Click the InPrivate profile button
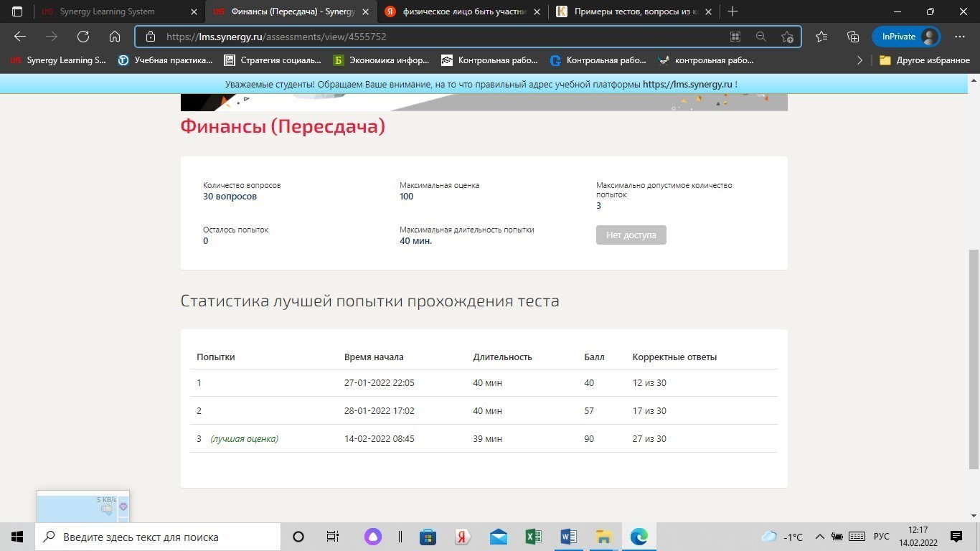The image size is (980, 551). tap(906, 37)
